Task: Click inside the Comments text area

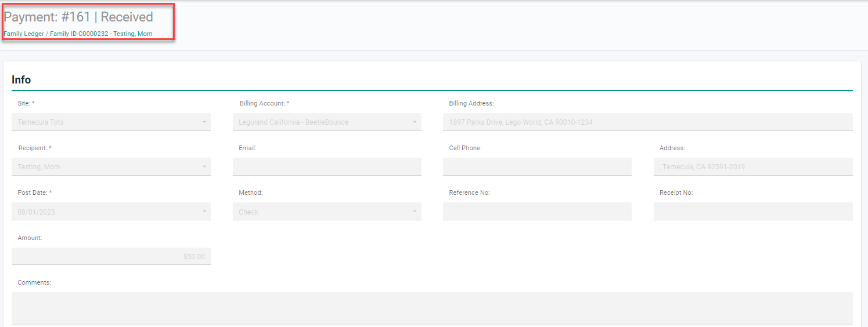Action: click(x=432, y=308)
